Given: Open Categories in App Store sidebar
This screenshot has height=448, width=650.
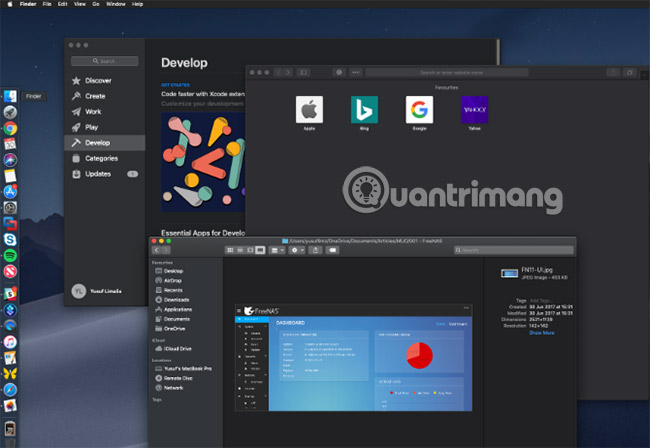Looking at the screenshot, I should (x=104, y=158).
